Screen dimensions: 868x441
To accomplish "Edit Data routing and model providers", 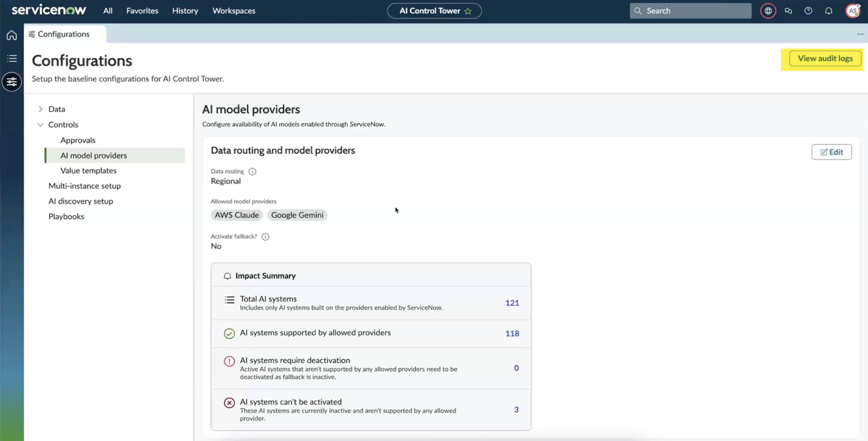I will (x=831, y=152).
